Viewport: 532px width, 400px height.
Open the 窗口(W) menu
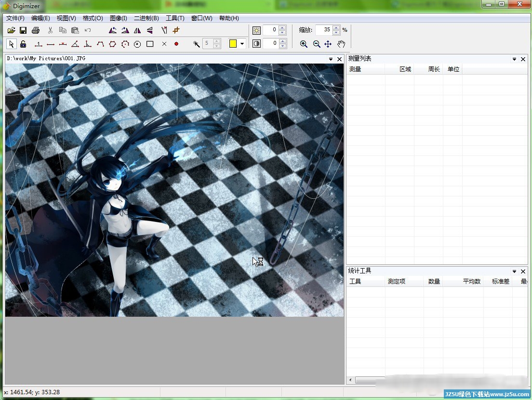(x=201, y=18)
